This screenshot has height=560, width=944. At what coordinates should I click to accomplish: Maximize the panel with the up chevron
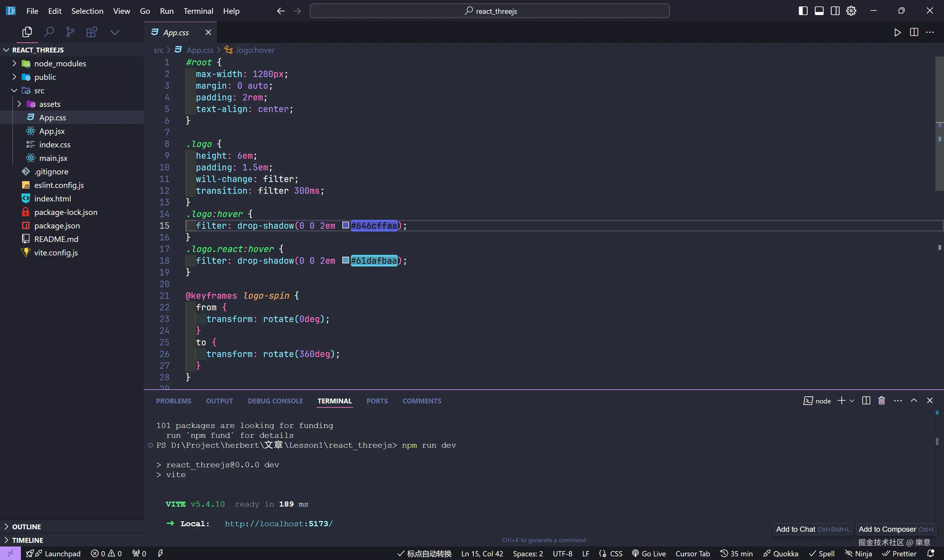pos(914,400)
